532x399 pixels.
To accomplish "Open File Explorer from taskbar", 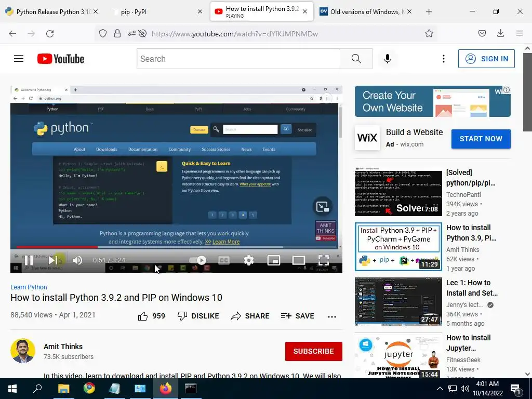I will pyautogui.click(x=63, y=389).
